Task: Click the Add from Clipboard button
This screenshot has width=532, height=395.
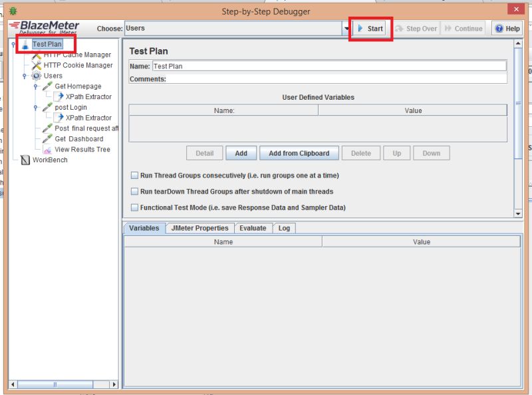Action: [299, 153]
